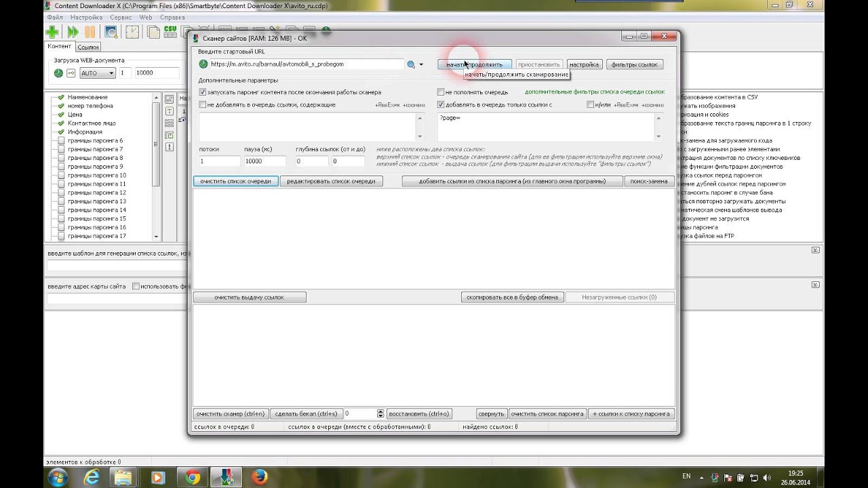Check the 'границы парсинга 10' box
This screenshot has height=488, width=868.
tap(61, 176)
